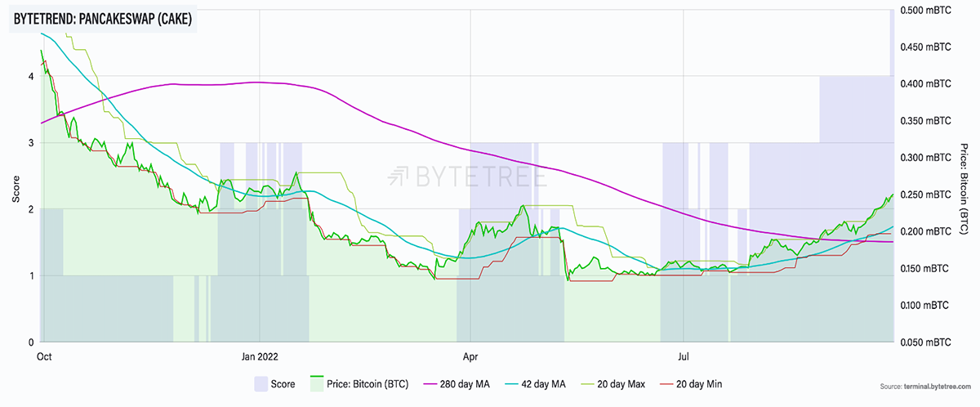Viewport: 980px width, 407px height.
Task: Click the Oct x-axis label
Action: [x=43, y=356]
